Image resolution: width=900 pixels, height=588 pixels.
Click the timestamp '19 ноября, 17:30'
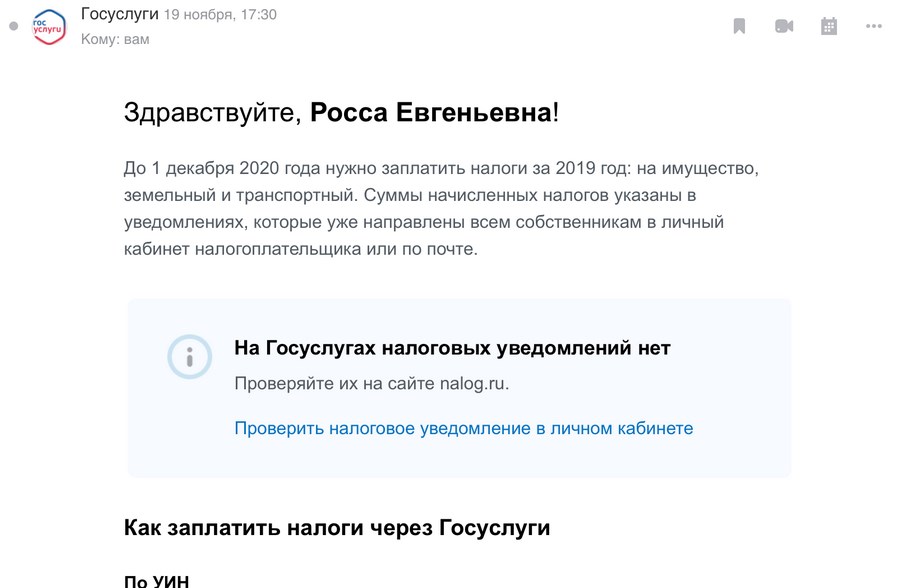point(221,16)
